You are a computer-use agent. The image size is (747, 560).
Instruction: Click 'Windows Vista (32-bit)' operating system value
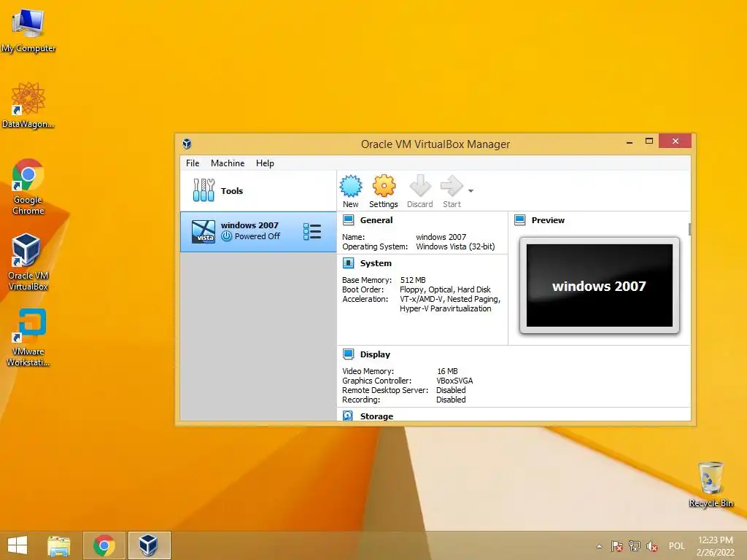point(455,246)
